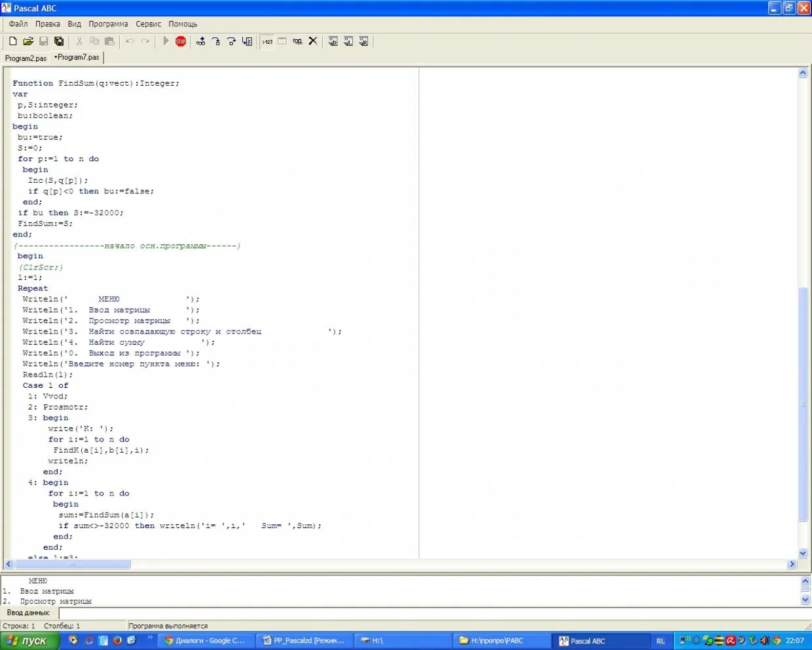Open the Файл menu
This screenshot has width=812, height=650.
point(18,24)
